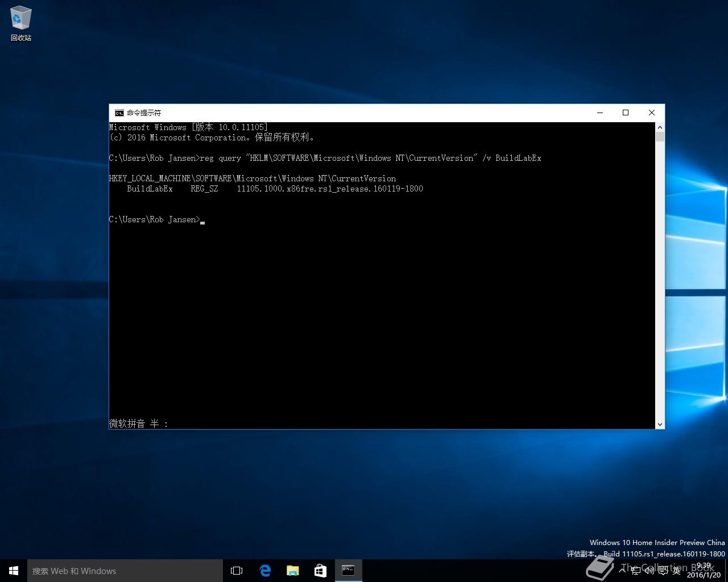Switch the 英 input language indicator
Screen dimensions: 728x582
click(x=676, y=570)
